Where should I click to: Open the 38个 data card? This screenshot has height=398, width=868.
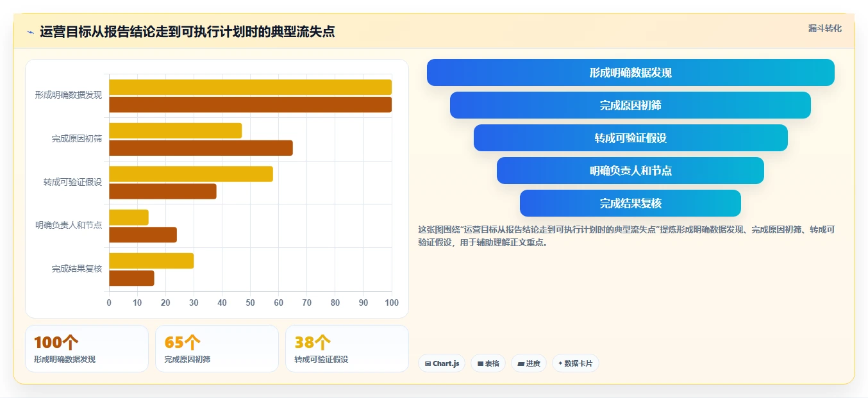[x=347, y=349]
